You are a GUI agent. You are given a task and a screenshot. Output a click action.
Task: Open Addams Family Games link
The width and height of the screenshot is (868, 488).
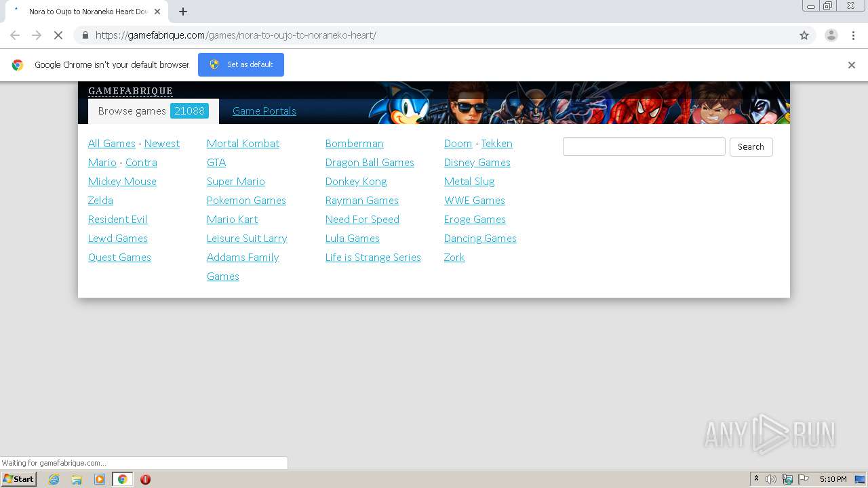tap(243, 267)
